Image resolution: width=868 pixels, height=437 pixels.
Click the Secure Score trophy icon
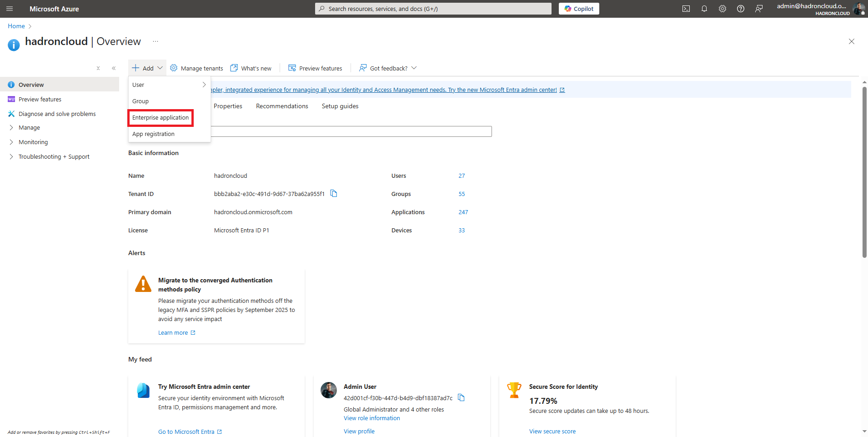(x=514, y=390)
